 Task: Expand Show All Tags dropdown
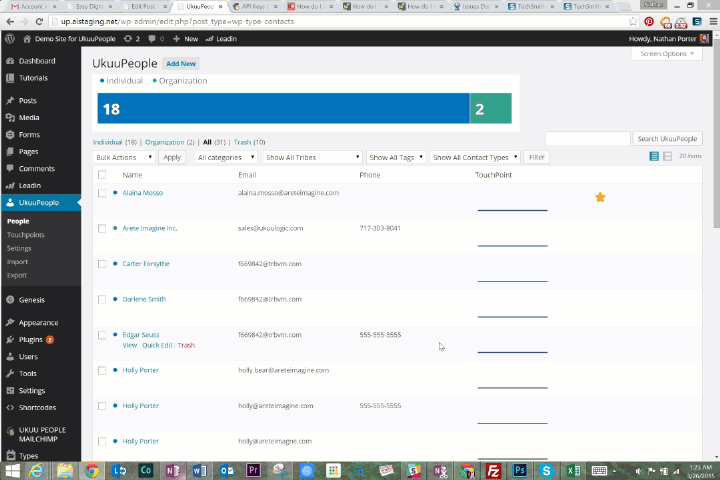point(395,157)
